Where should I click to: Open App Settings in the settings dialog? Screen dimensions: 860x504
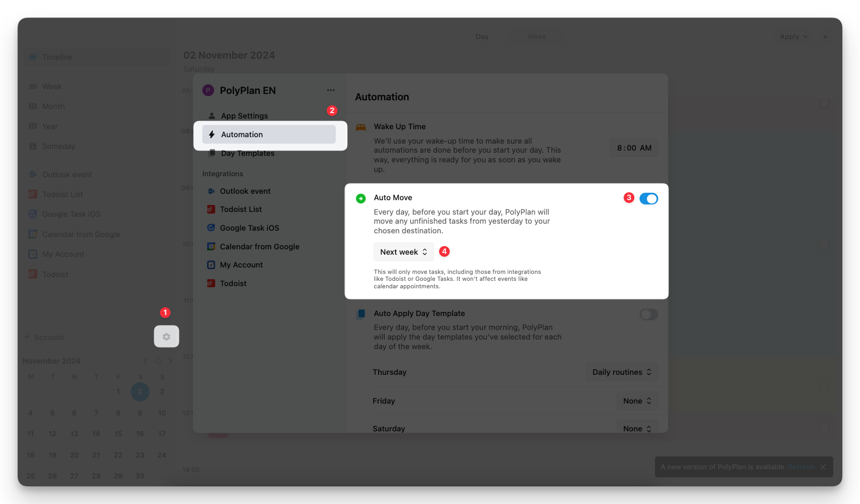(x=269, y=116)
